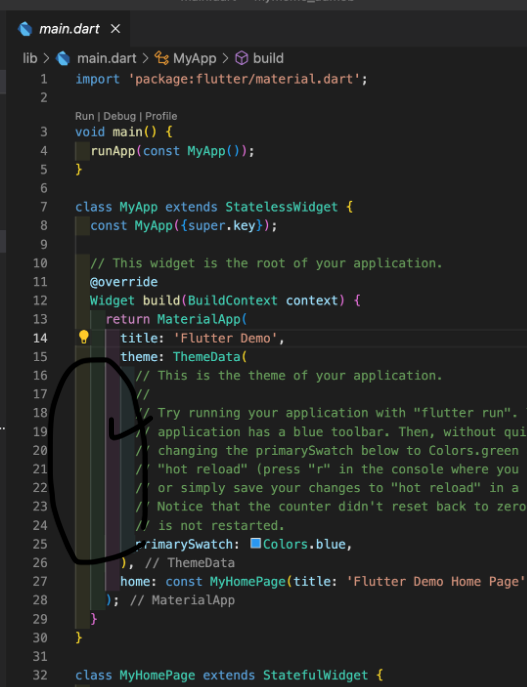Place cursor on the import 'package:flutter/material.dart' text
527x687 pixels.
pyautogui.click(x=221, y=79)
